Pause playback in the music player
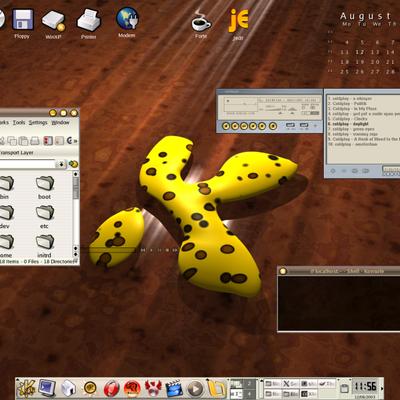Image resolution: width=400 pixels, height=400 pixels. pos(244,126)
